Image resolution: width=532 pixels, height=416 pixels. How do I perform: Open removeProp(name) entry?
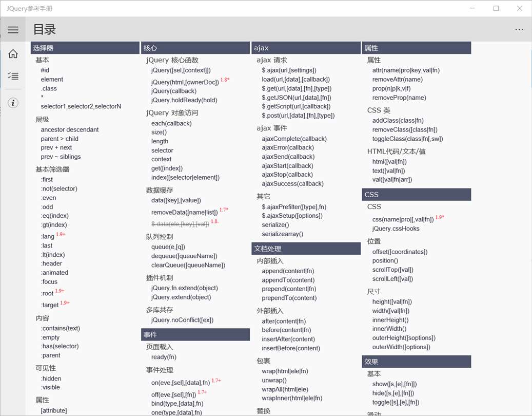(x=399, y=98)
